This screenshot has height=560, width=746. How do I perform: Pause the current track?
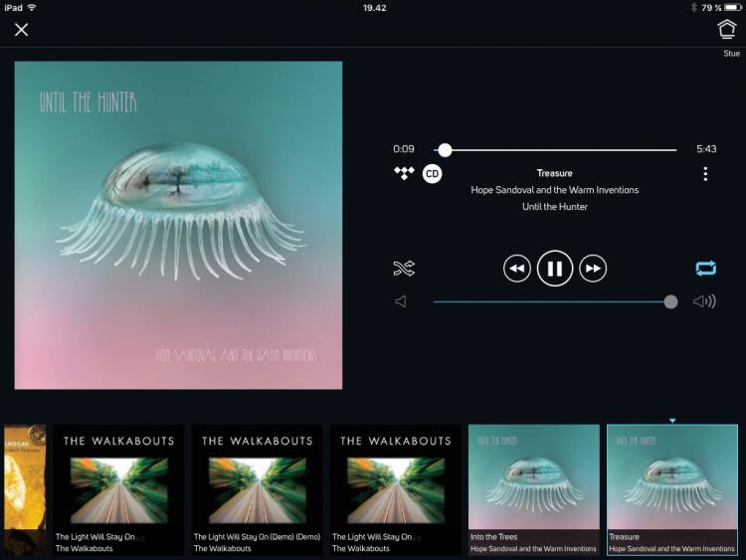point(555,269)
